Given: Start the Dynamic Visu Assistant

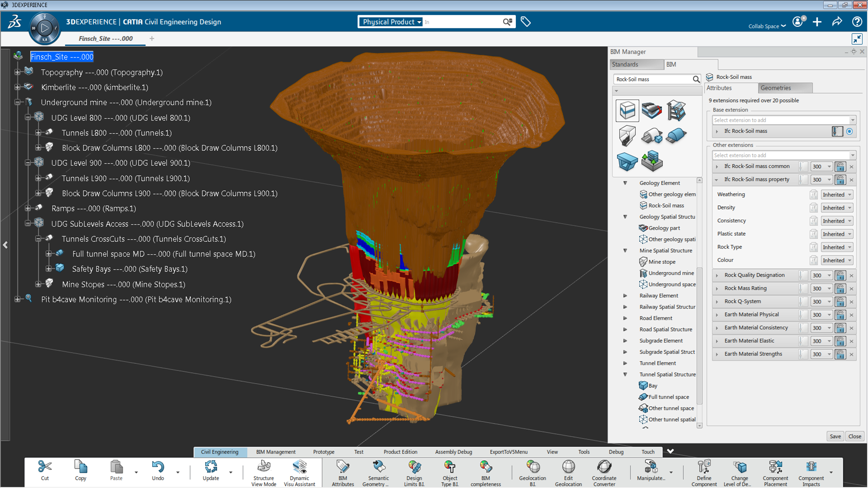Looking at the screenshot, I should (x=299, y=473).
